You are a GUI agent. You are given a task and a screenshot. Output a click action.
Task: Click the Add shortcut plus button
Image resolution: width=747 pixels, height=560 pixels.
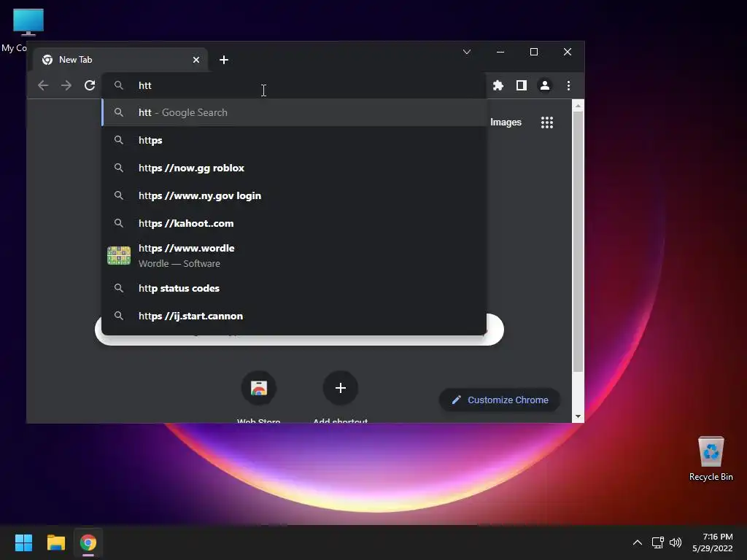tap(341, 388)
